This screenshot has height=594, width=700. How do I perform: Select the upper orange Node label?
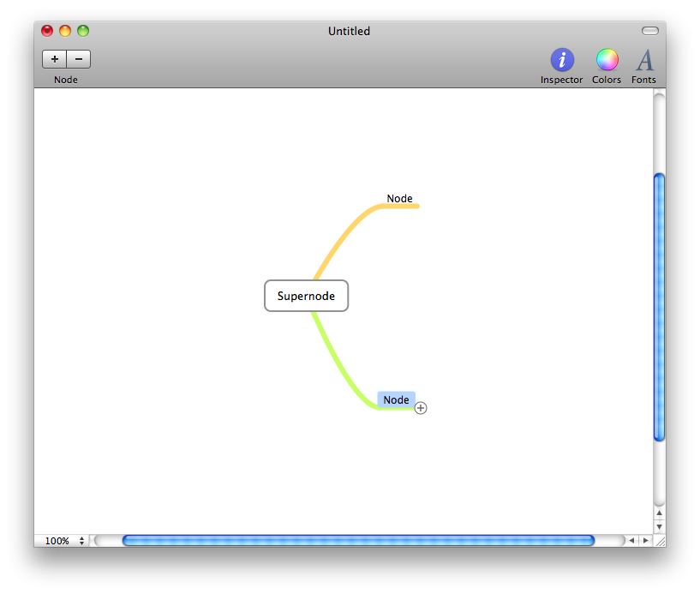tap(399, 198)
